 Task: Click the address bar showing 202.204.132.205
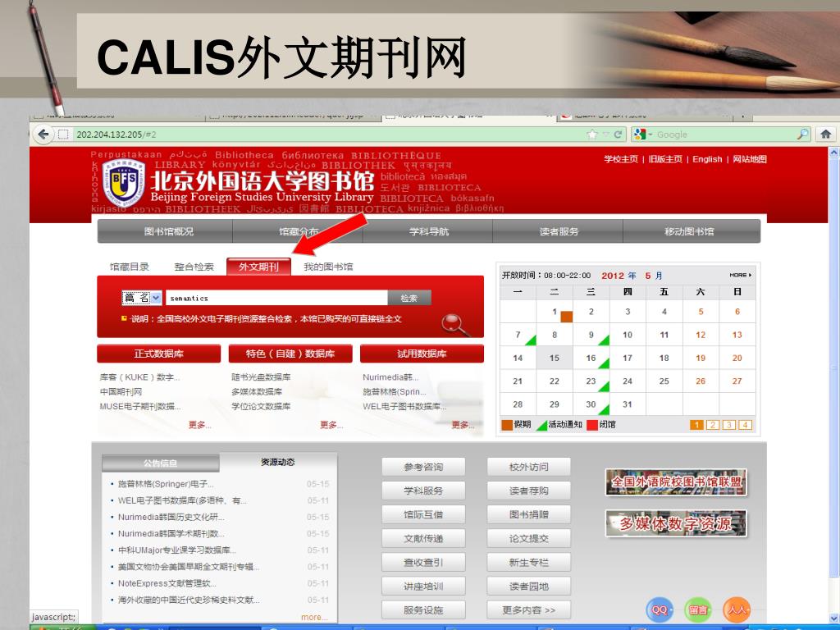click(x=326, y=135)
